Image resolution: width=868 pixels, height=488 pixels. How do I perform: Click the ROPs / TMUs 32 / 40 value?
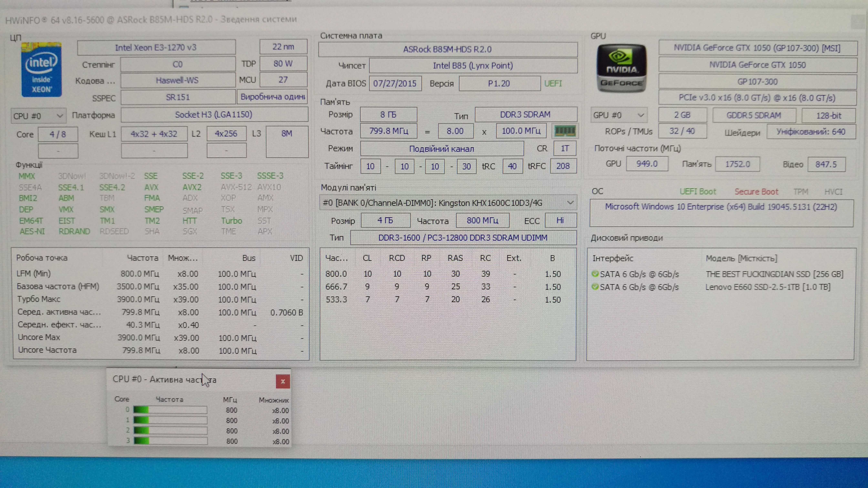point(682,131)
